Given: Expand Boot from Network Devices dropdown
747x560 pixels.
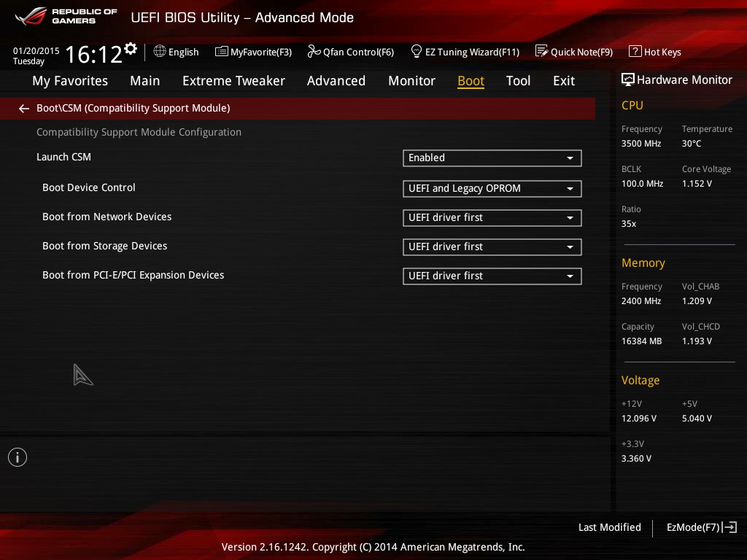Looking at the screenshot, I should 492,218.
